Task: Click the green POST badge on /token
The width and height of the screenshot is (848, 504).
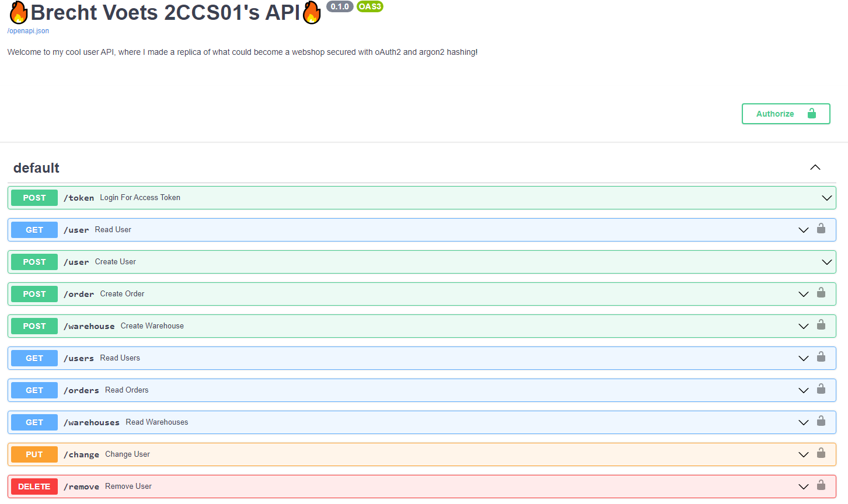Action: 34,198
